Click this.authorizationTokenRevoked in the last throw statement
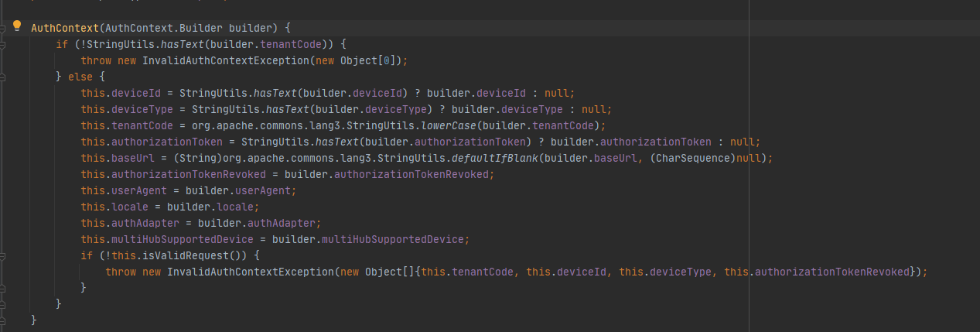 click(x=817, y=272)
